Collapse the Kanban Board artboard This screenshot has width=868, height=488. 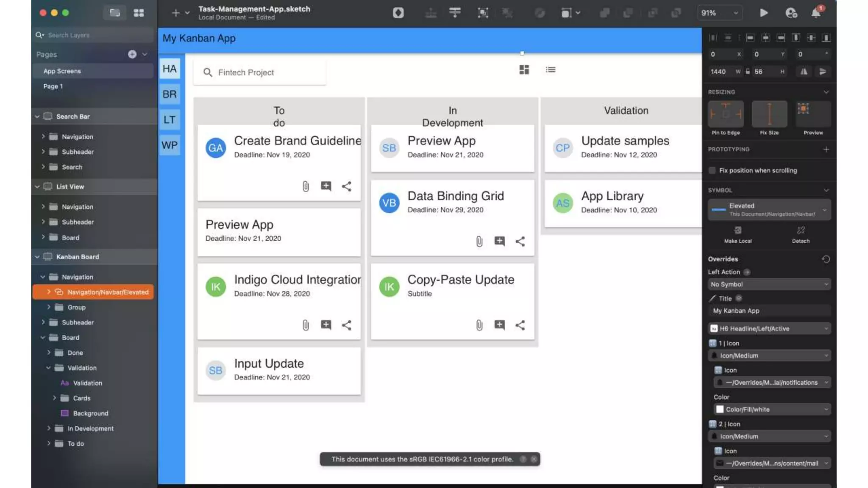pyautogui.click(x=37, y=257)
